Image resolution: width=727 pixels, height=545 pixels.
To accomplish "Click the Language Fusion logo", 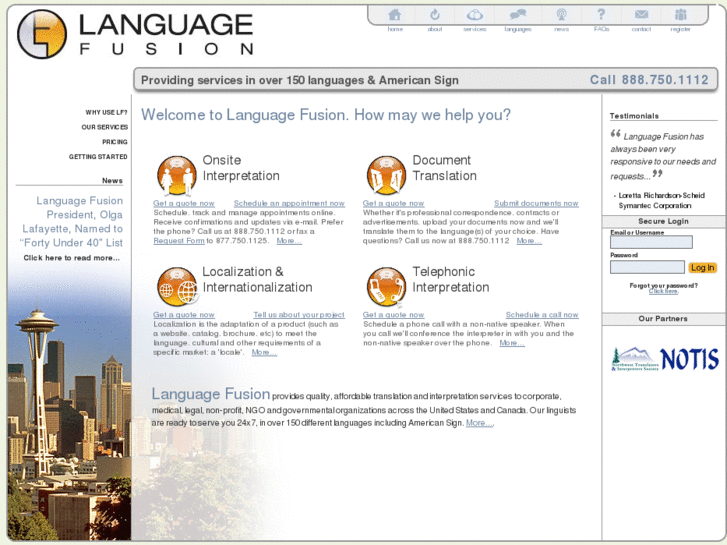I will click(x=135, y=34).
